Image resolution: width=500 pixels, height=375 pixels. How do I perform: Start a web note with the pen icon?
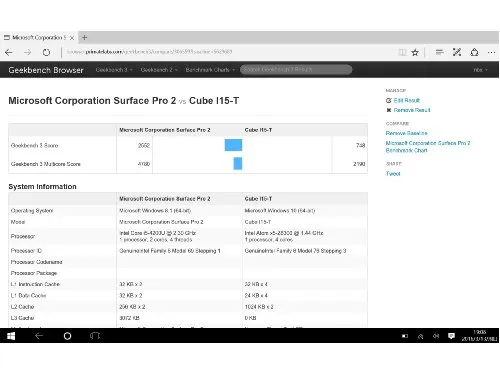point(457,52)
